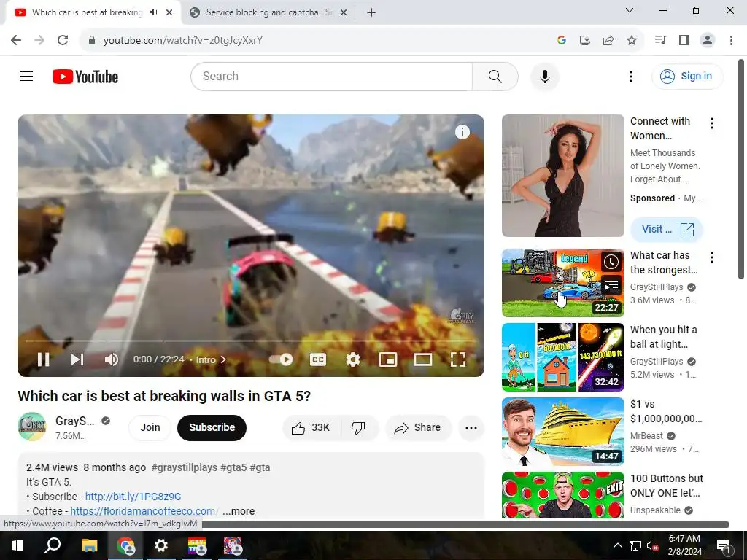Switch to 'Service blocking and captcha' tab
The width and height of the screenshot is (747, 560).
[268, 12]
